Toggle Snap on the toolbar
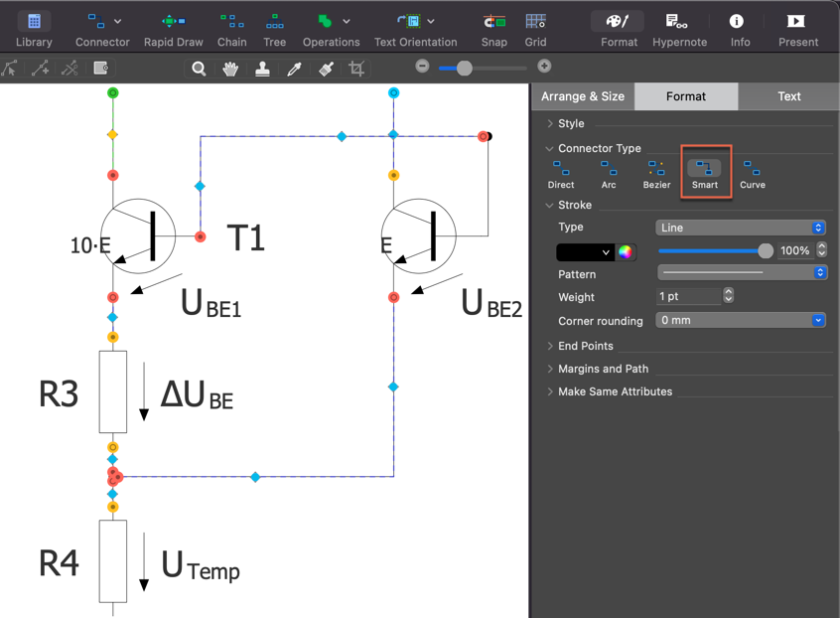 tap(493, 29)
